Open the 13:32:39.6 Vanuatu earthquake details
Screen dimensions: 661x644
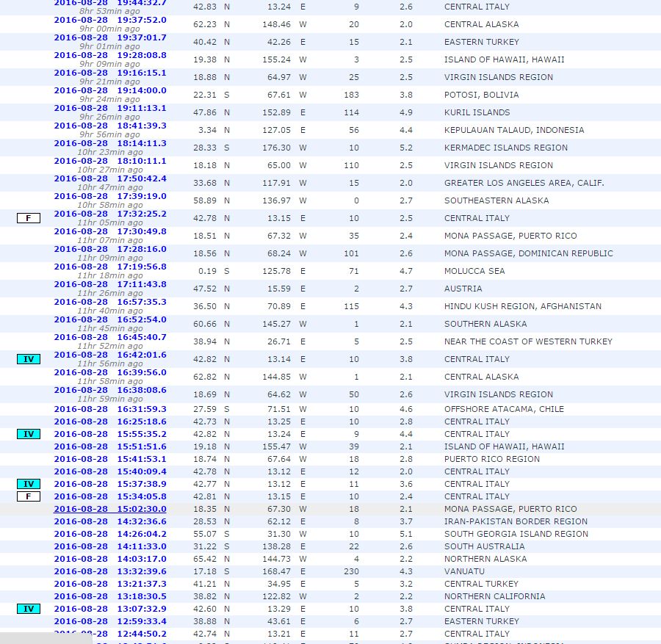(110, 571)
